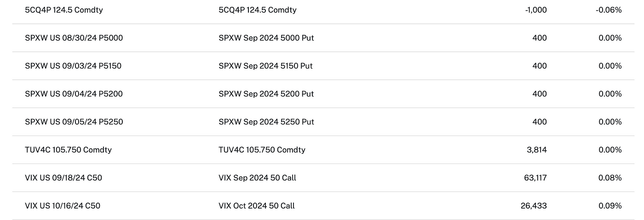Click the 3,814 quantity value
Image resolution: width=644 pixels, height=220 pixels.
(537, 150)
